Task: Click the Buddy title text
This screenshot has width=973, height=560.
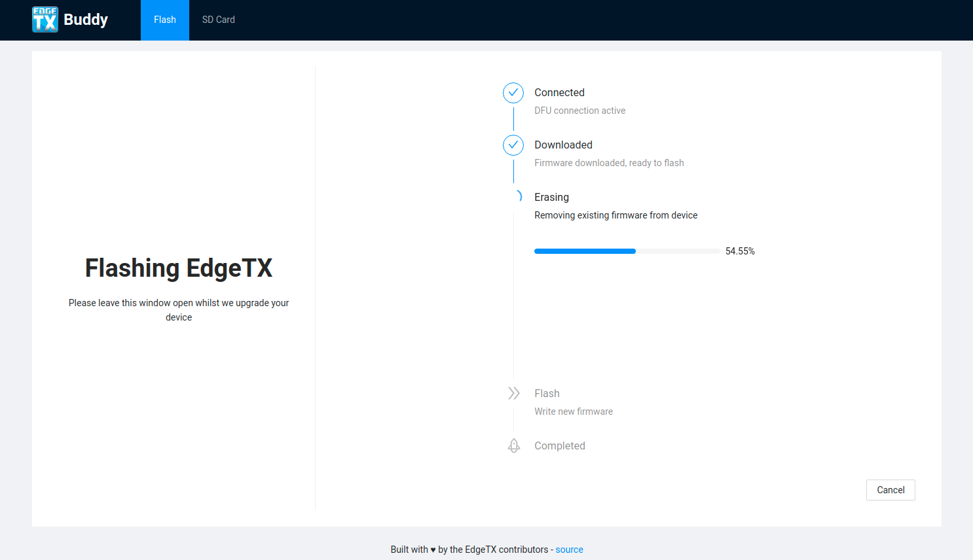Action: tap(86, 20)
